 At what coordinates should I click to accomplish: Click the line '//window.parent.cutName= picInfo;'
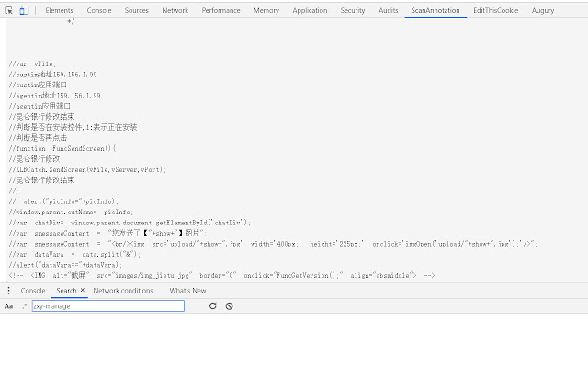click(71, 213)
